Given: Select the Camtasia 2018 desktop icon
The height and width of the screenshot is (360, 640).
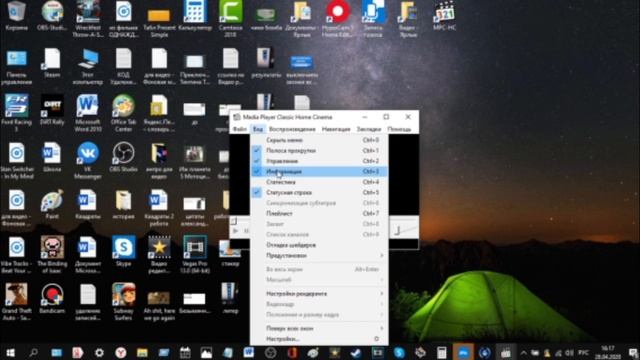Looking at the screenshot, I should [231, 19].
